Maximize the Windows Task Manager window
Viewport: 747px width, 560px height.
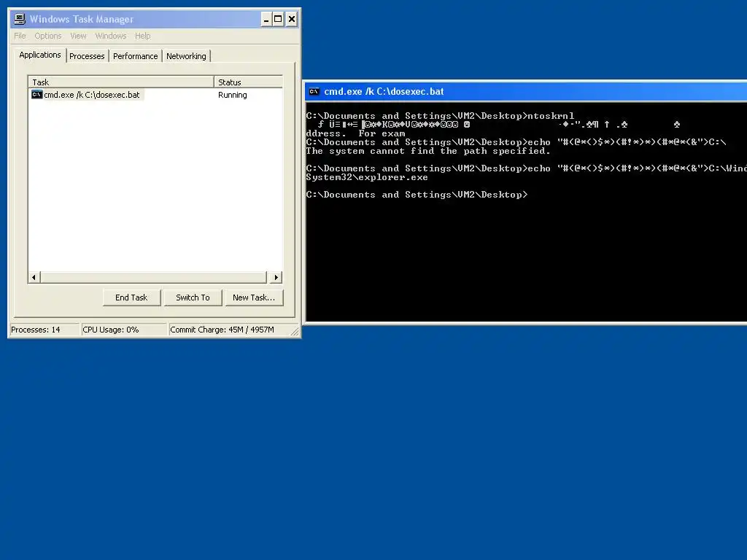point(278,20)
